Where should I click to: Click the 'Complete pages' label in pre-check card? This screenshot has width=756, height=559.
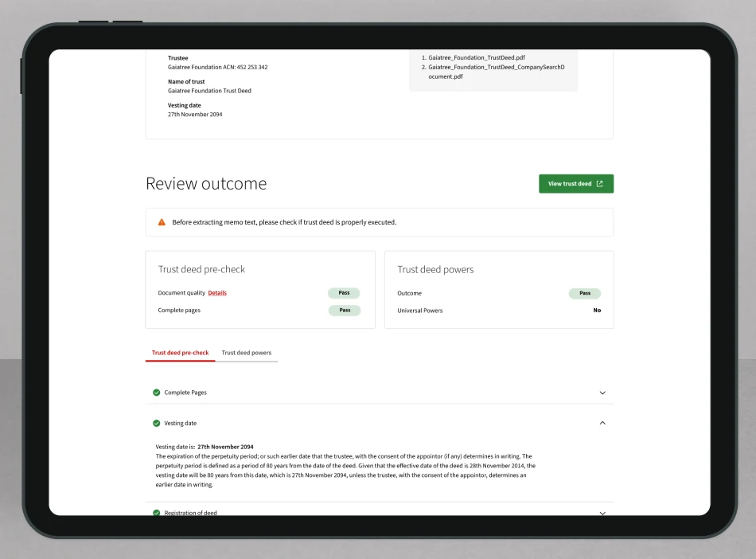[179, 310]
